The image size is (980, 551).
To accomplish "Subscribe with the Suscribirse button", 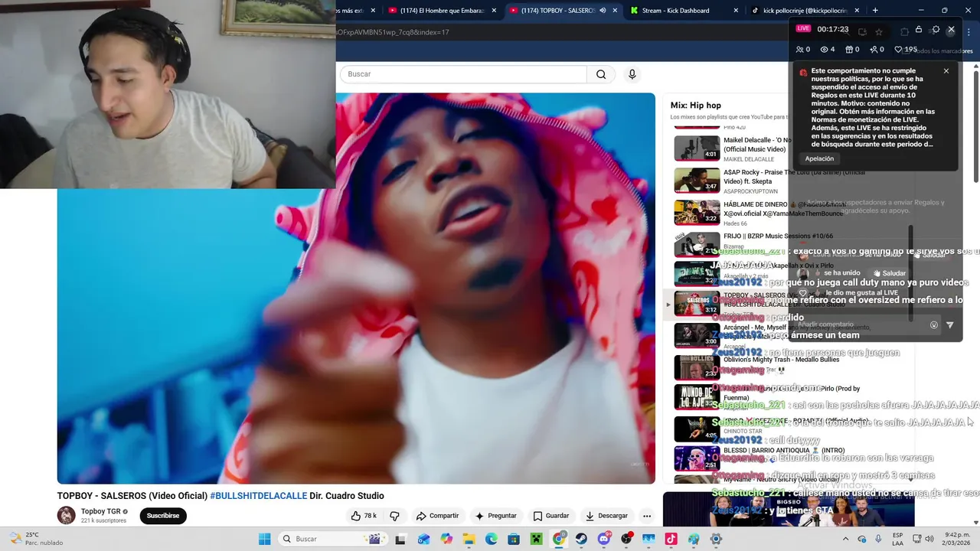I will (163, 516).
